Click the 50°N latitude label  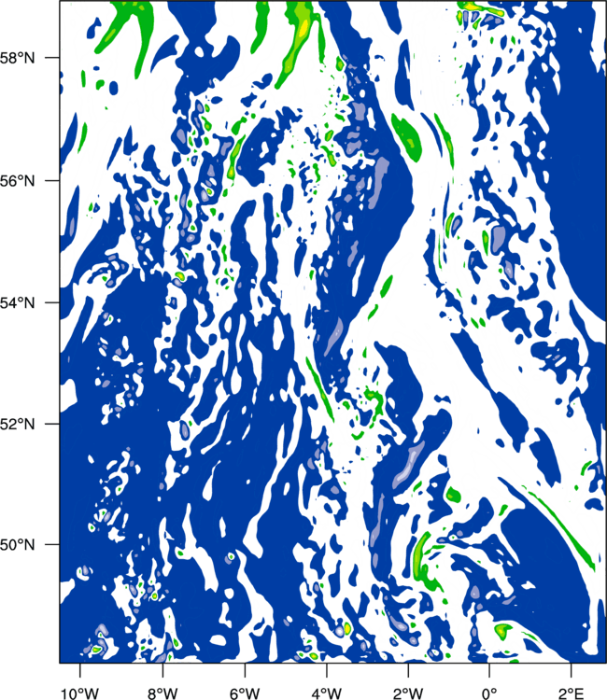click(x=17, y=545)
